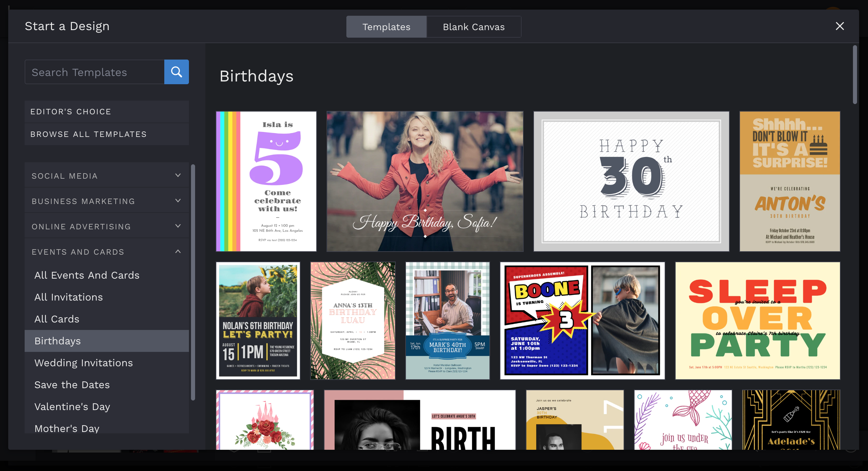Choose the pink castle floral template

pyautogui.click(x=265, y=420)
